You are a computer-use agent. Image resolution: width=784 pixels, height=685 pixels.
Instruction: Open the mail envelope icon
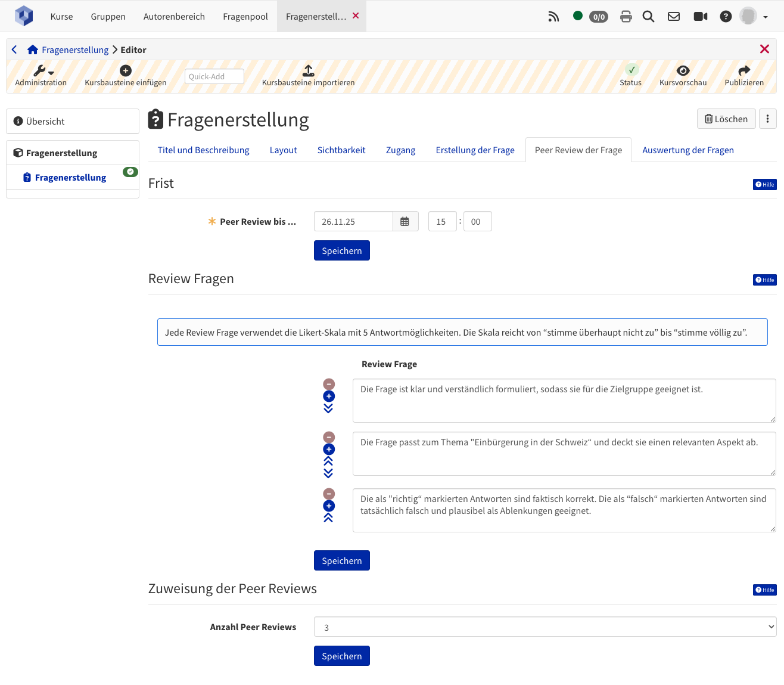673,17
